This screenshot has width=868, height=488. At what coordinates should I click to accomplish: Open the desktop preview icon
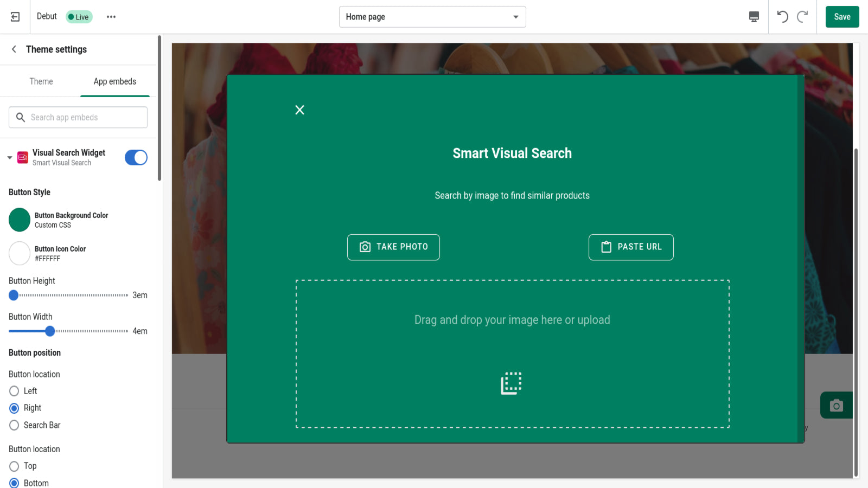coord(753,17)
